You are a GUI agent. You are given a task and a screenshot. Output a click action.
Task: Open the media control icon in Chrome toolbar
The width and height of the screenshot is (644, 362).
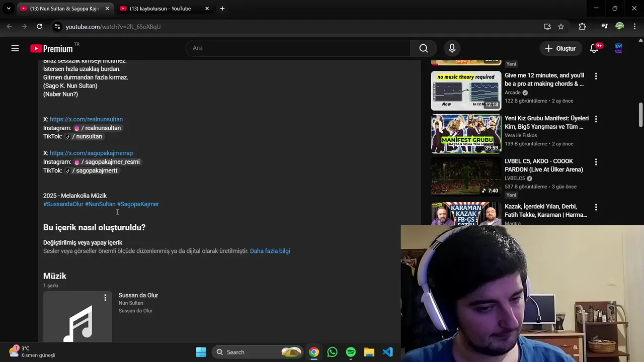coord(605,27)
